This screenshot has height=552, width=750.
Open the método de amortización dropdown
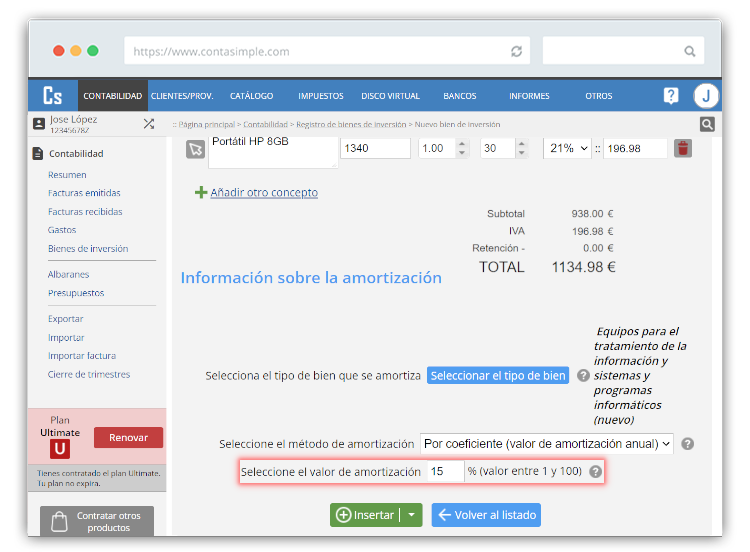(x=546, y=444)
